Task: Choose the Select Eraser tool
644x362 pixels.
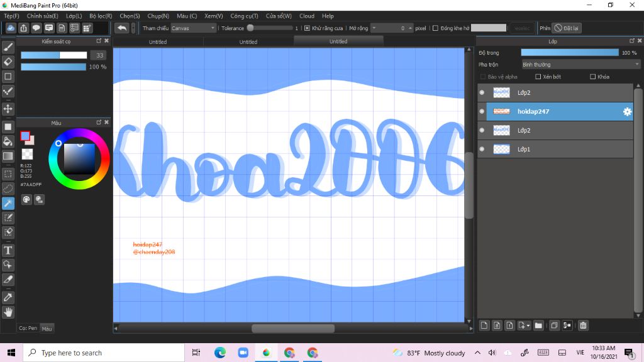Action: 8,233
